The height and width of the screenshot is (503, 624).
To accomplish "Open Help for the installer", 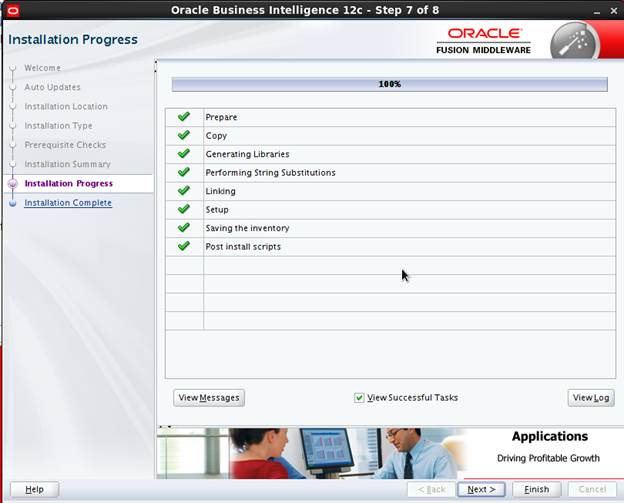I will point(34,489).
